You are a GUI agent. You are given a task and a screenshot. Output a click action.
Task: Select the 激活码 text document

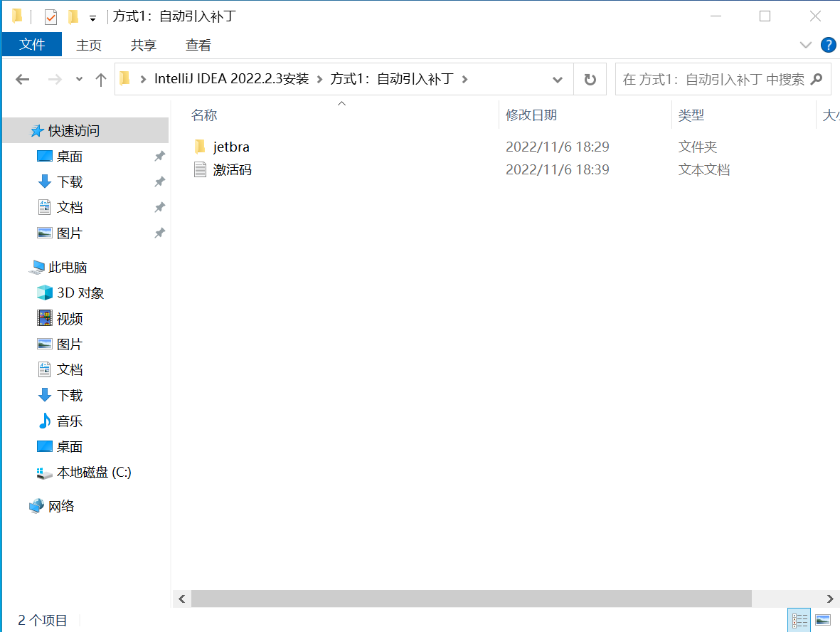click(232, 170)
